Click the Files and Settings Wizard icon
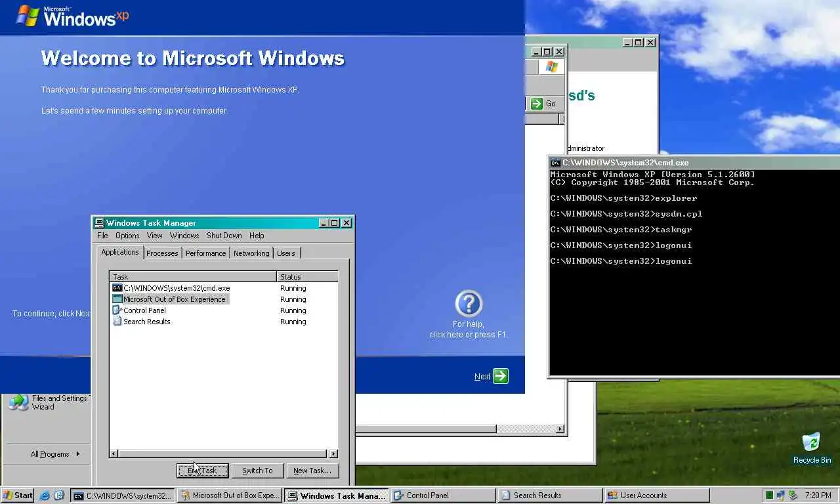The image size is (840, 504). (18, 402)
